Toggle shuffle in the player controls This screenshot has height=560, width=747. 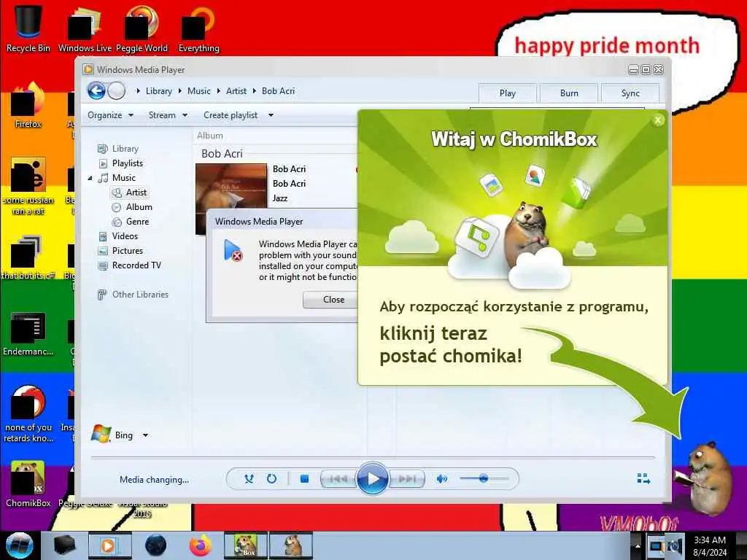coord(249,478)
